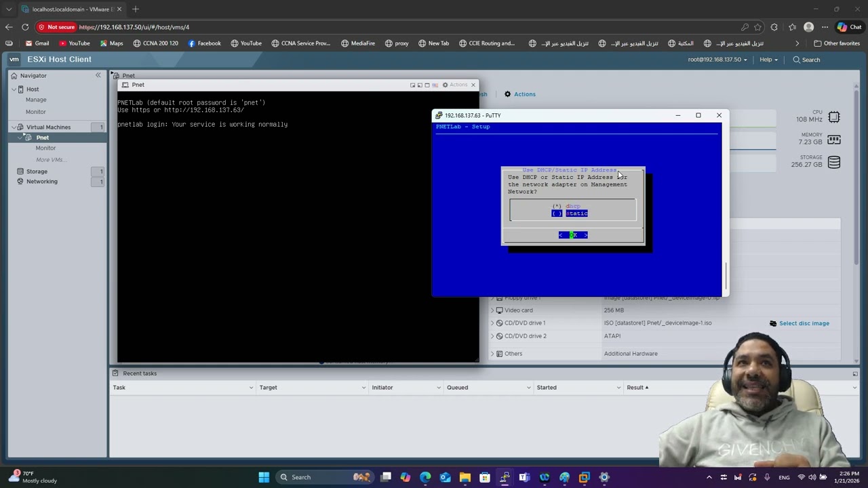This screenshot has height=488, width=868.
Task: Open the Queued column dropdown
Action: [529, 388]
